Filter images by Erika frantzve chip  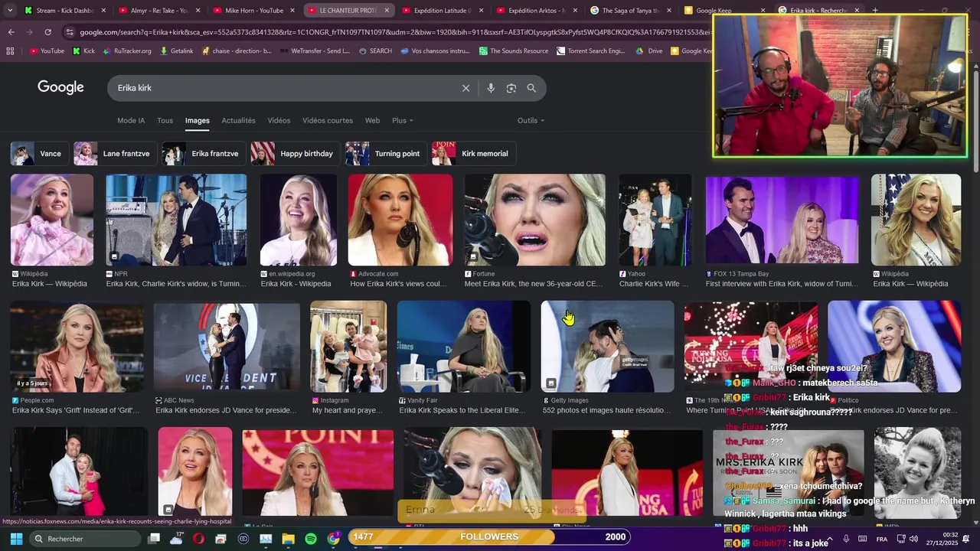click(204, 154)
